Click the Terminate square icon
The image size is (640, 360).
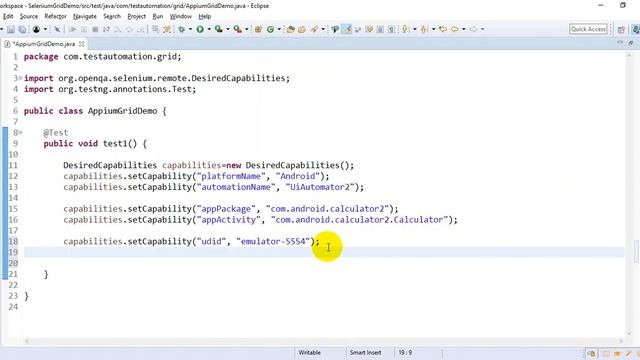pos(95,29)
